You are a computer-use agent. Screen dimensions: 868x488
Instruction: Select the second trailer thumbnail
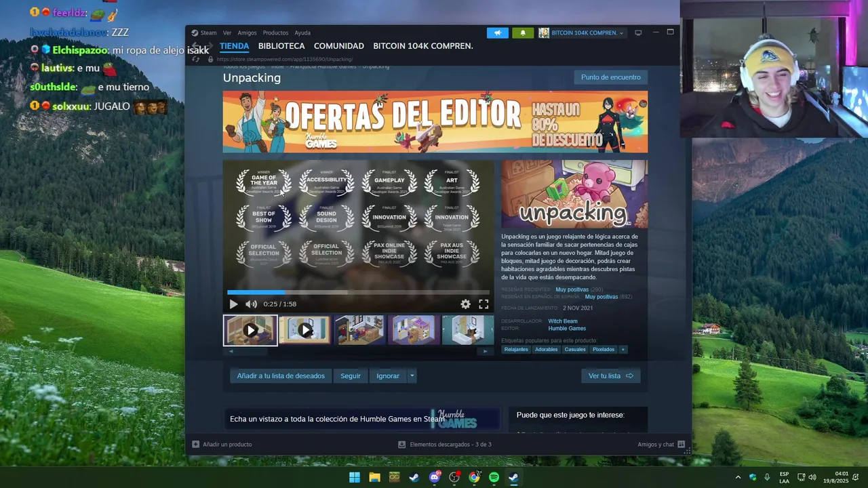[304, 330]
